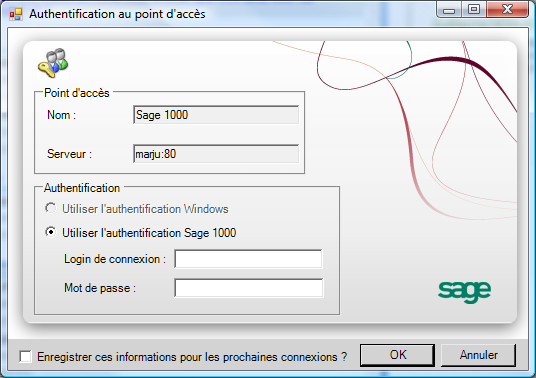Select Utiliser l'authentification Windows radio button

(x=51, y=208)
